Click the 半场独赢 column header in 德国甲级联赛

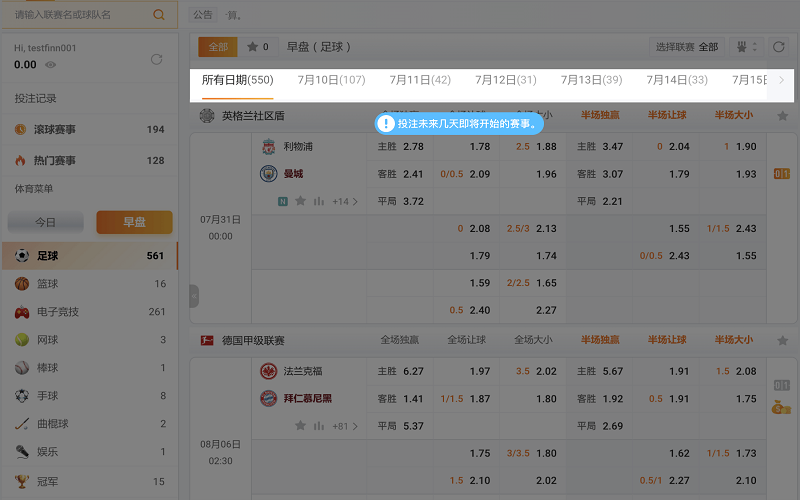(600, 340)
